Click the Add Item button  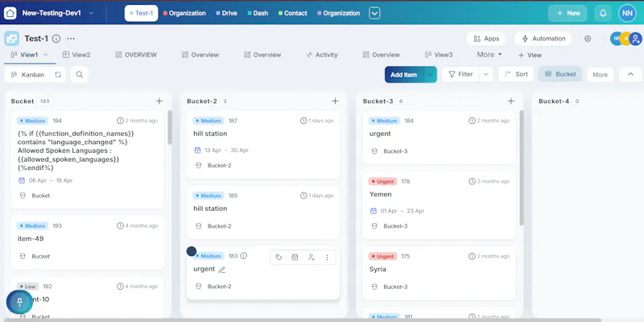404,75
